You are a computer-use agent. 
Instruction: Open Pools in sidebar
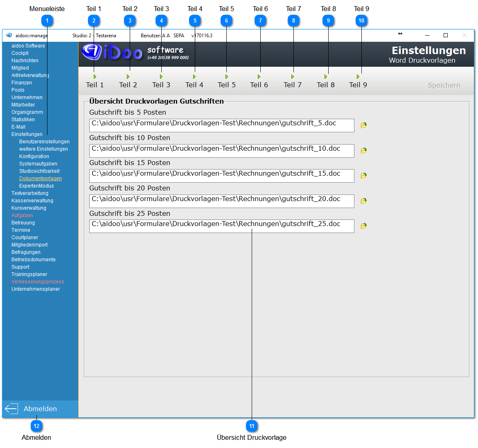point(18,90)
